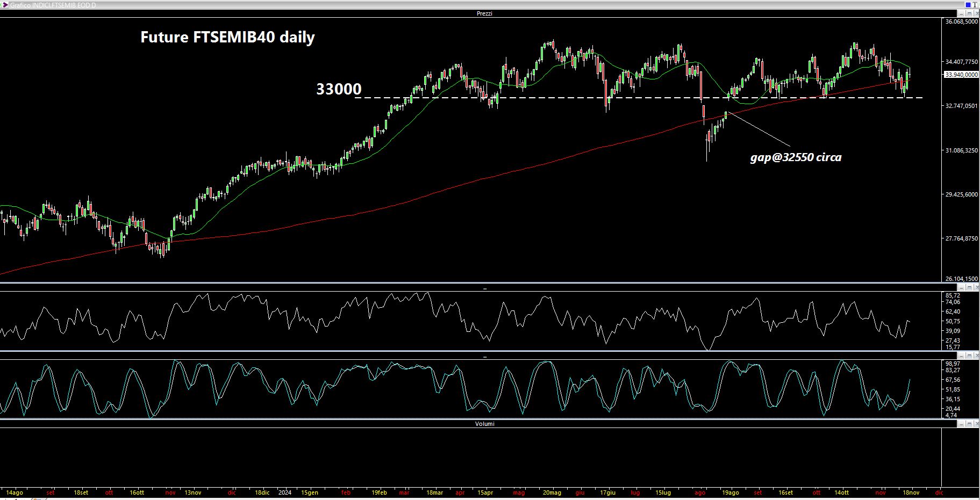Select the text tool T icon
The width and height of the screenshot is (980, 500).
[975, 5]
